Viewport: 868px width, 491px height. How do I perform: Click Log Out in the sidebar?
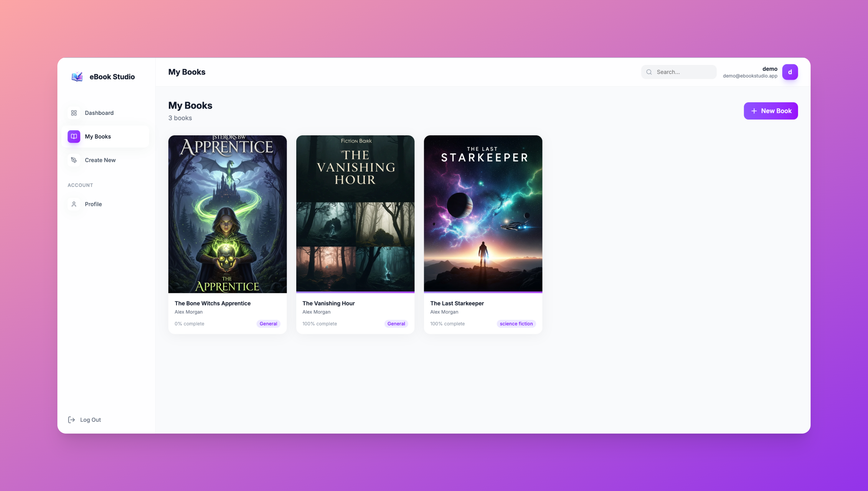[x=90, y=419]
